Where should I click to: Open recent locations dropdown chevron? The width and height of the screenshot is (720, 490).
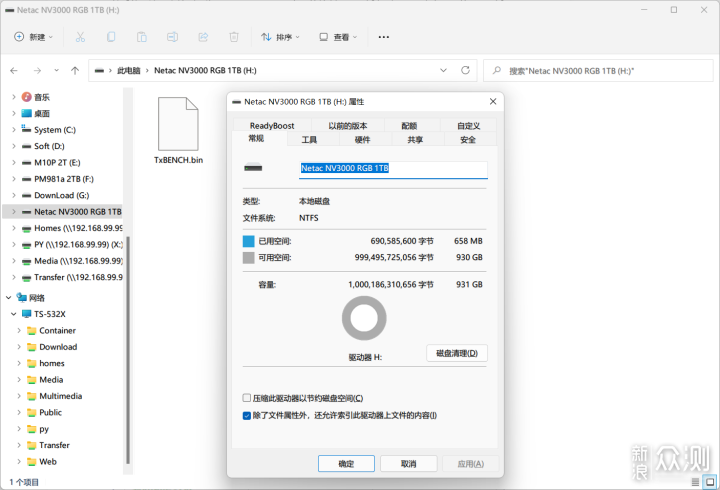[56, 71]
